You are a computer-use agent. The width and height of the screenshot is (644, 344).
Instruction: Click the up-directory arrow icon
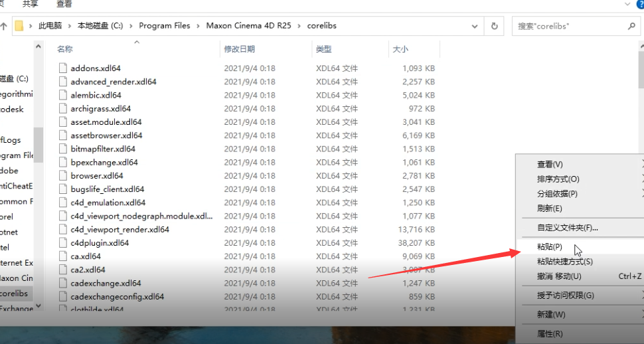(x=4, y=26)
